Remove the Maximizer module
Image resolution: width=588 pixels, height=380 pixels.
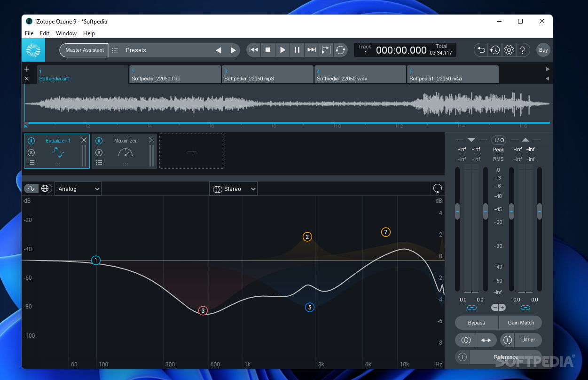click(151, 140)
